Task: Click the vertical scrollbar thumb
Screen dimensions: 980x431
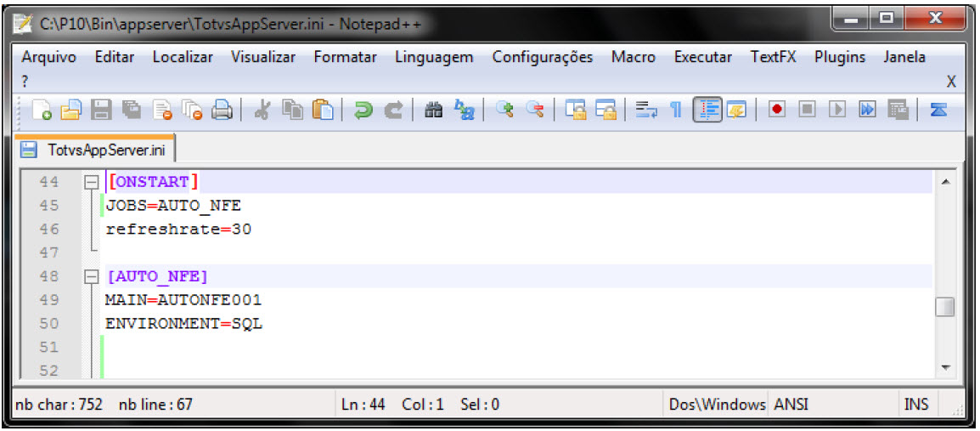Action: point(944,307)
